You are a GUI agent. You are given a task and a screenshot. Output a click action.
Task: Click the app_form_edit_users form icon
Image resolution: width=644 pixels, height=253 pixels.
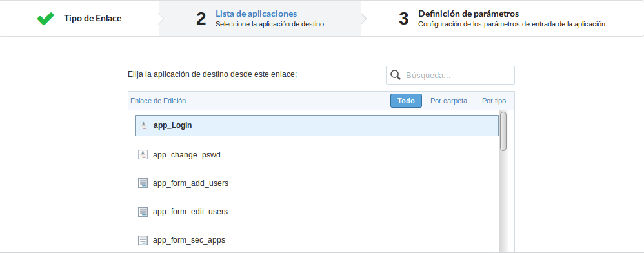143,212
